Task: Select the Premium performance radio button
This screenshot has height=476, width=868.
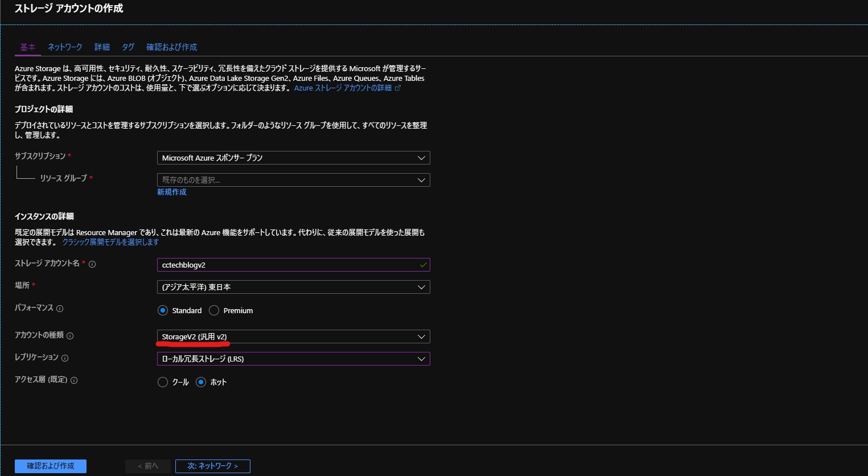Action: (x=214, y=310)
